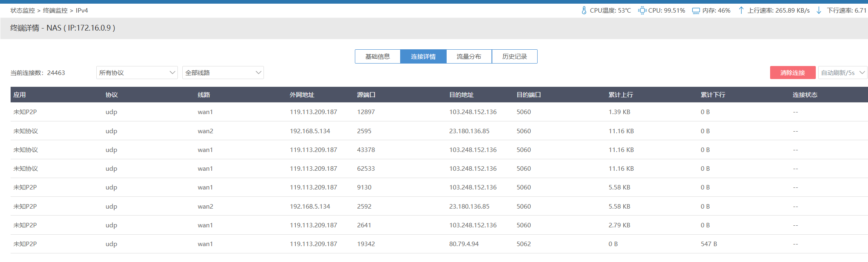Switch to the 基础信息 tab
The width and height of the screenshot is (868, 262).
(377, 57)
